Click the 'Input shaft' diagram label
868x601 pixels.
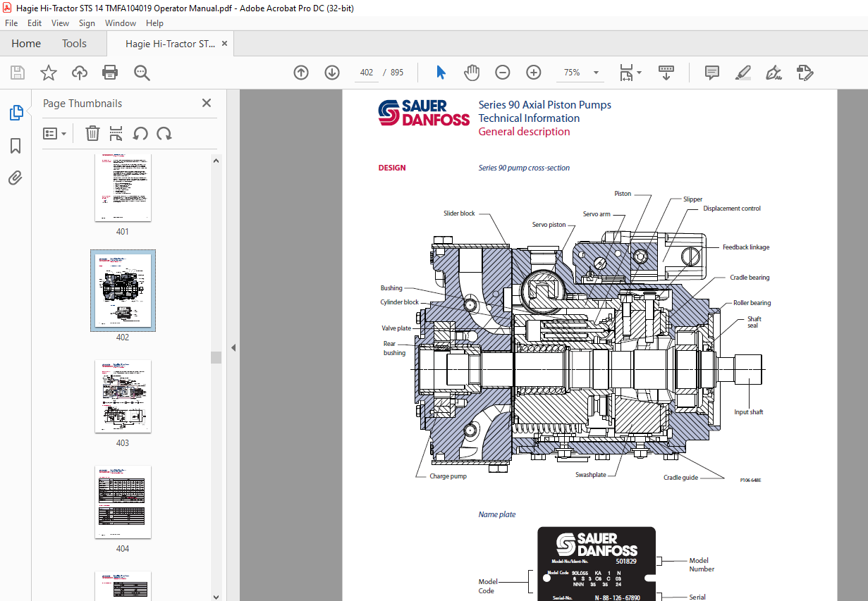[x=748, y=412]
